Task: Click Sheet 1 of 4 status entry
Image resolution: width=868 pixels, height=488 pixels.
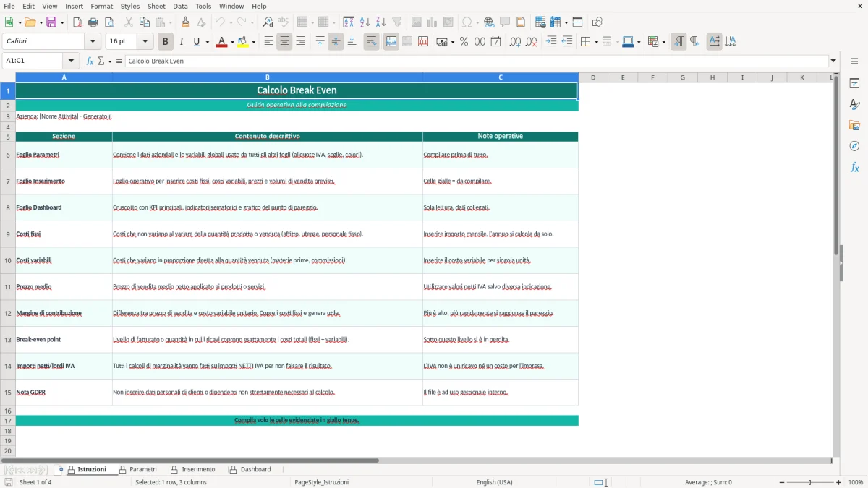Action: click(35, 482)
